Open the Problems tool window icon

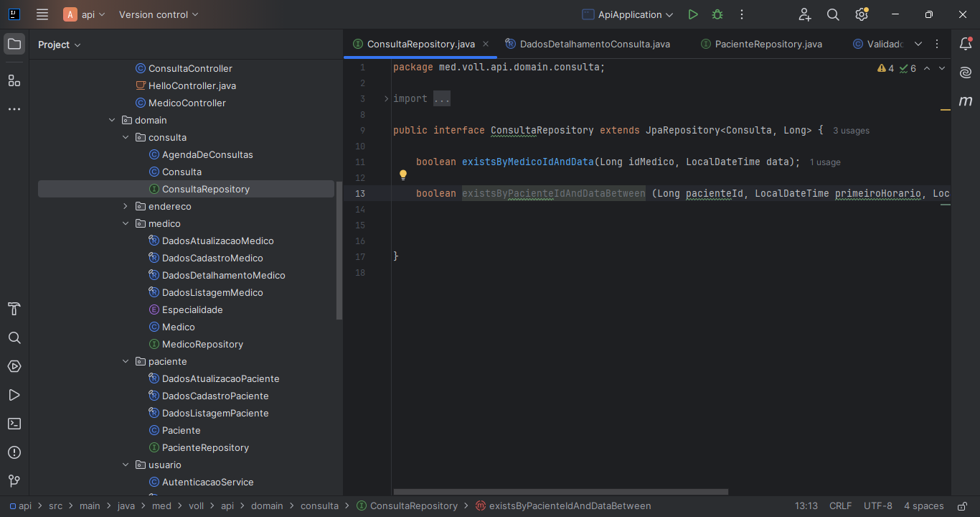14,452
